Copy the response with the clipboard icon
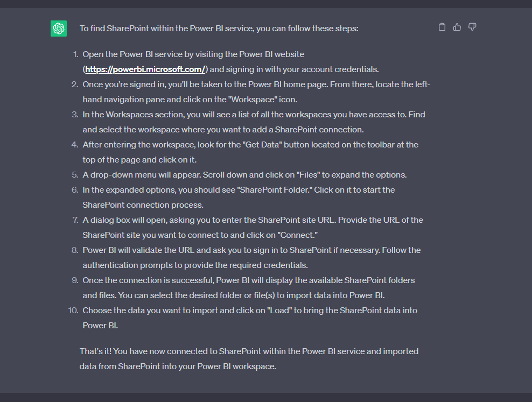The image size is (532, 402). [x=442, y=27]
